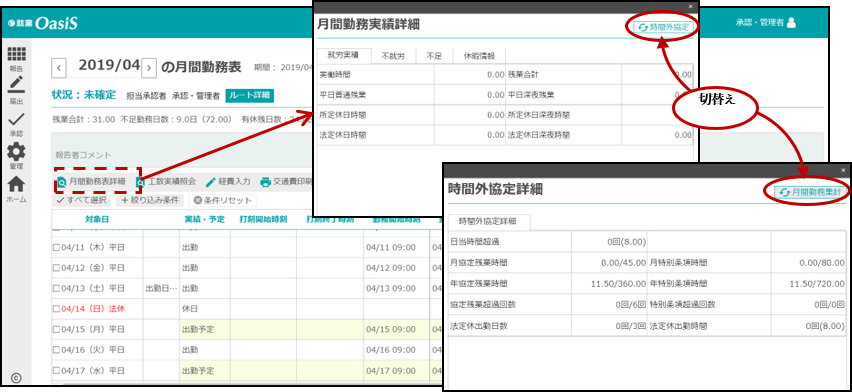Click the 承認・管理者 user profile icon
The height and width of the screenshot is (392, 852).
(791, 23)
